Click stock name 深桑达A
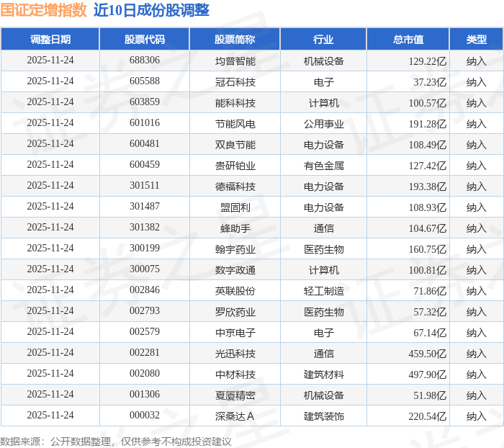The width and height of the screenshot is (504, 448). [235, 416]
